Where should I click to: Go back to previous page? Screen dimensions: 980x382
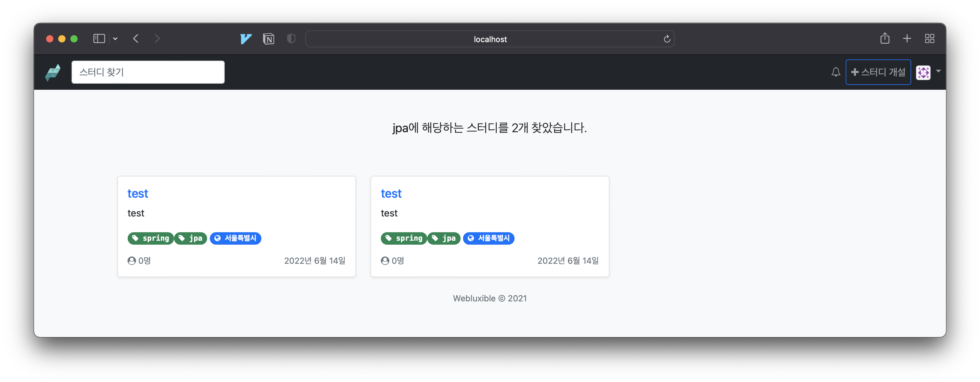coord(136,39)
